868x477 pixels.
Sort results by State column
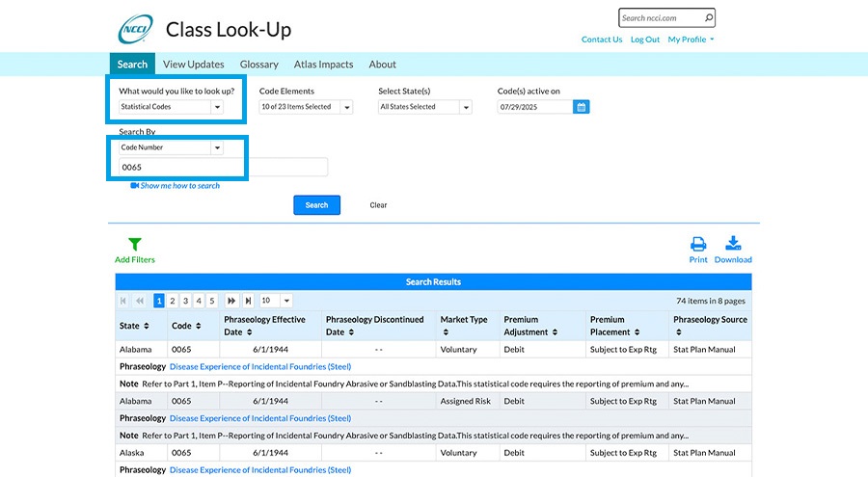pyautogui.click(x=147, y=326)
